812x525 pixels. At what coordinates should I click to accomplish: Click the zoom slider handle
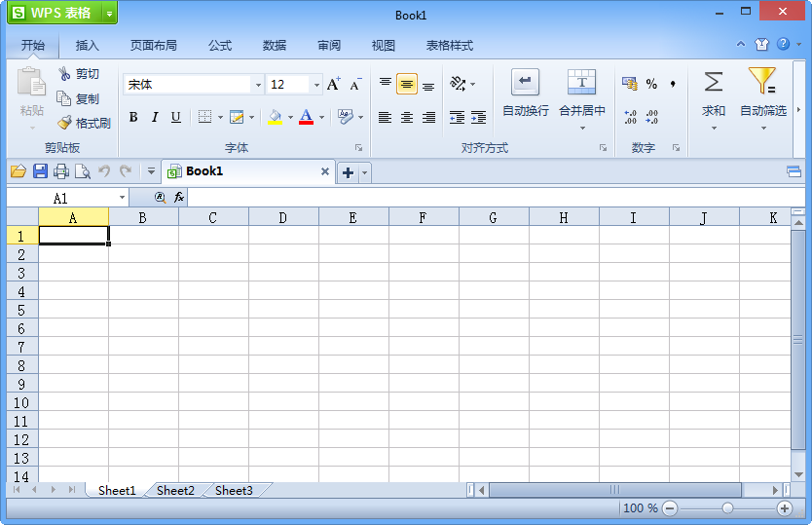coord(727,508)
